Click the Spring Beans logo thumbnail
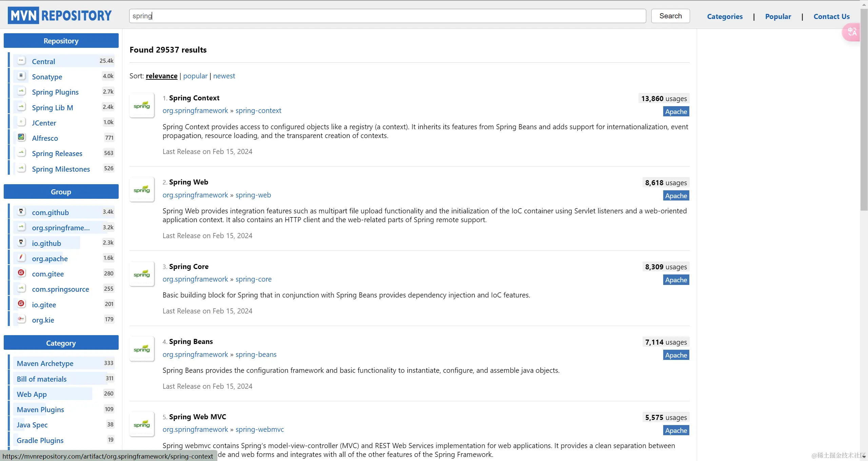 coord(142,349)
